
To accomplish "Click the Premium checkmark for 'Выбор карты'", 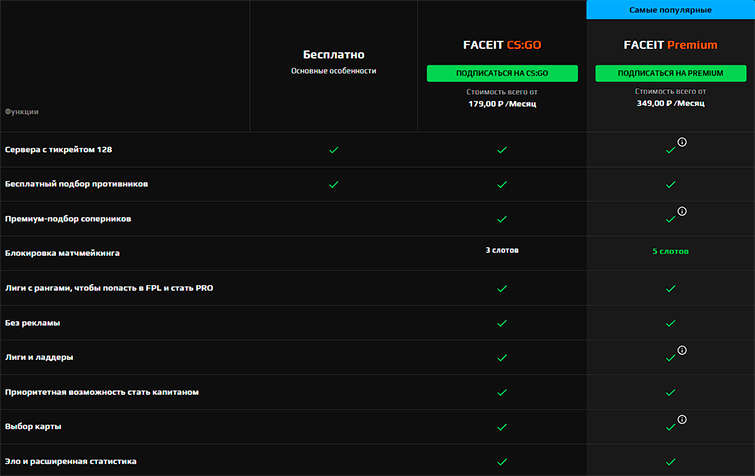I will point(671,427).
